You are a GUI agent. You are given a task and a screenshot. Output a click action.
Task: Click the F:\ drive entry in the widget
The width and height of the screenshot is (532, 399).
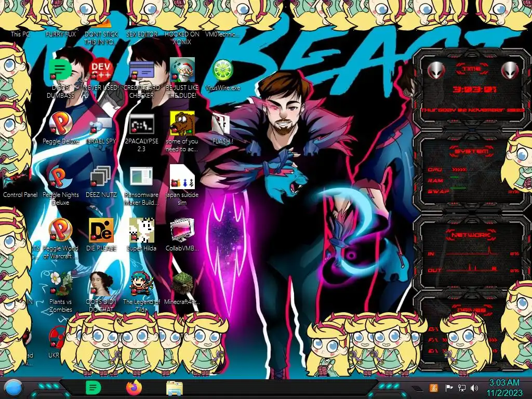[433, 340]
